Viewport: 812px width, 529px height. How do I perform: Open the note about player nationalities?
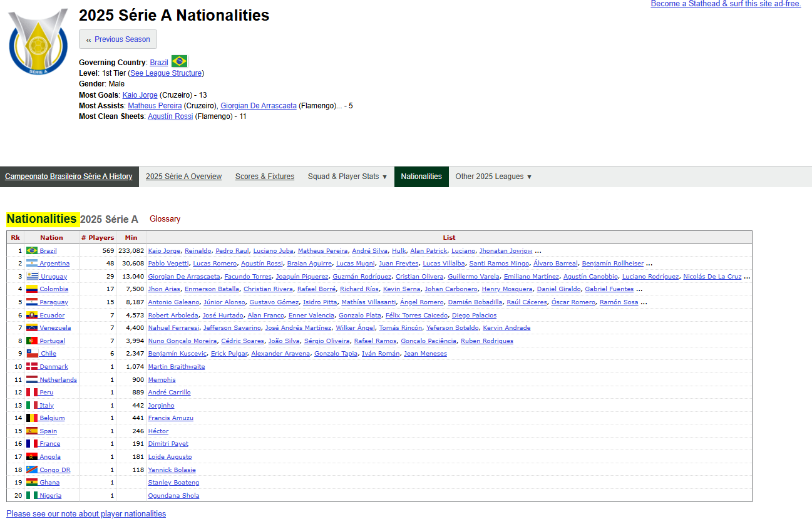86,514
